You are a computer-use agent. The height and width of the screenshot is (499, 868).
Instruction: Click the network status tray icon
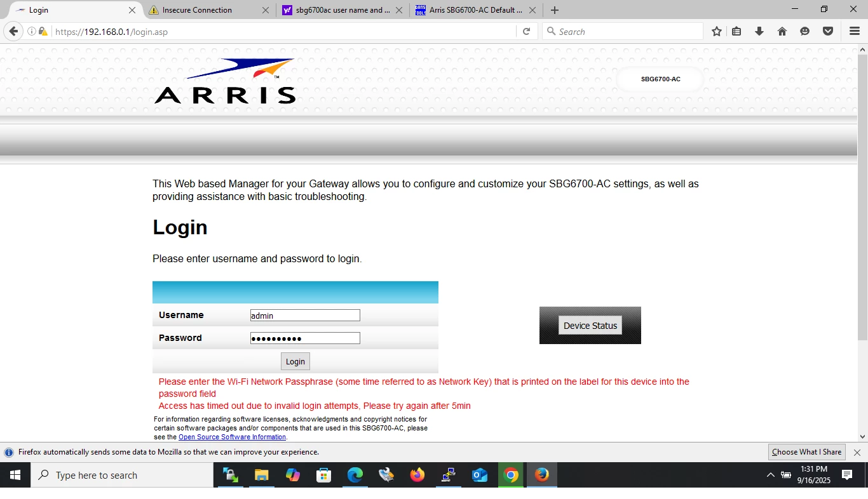(786, 475)
